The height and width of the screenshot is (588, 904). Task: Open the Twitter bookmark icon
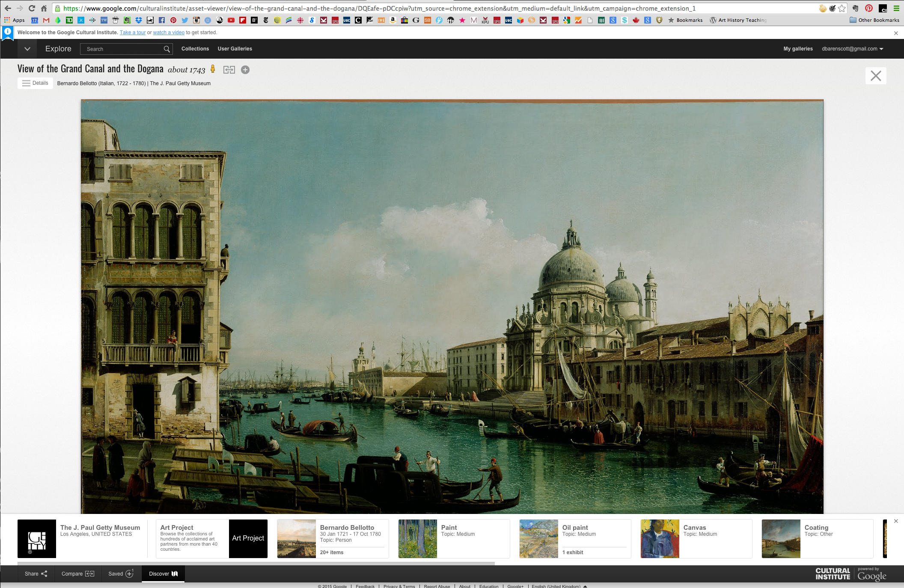185,20
